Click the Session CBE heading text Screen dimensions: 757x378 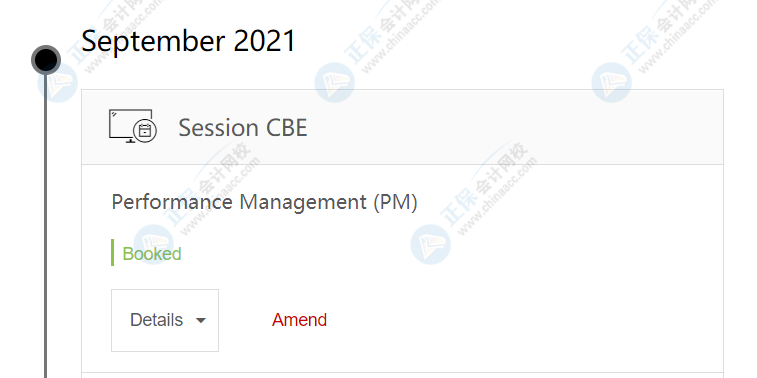pos(243,128)
